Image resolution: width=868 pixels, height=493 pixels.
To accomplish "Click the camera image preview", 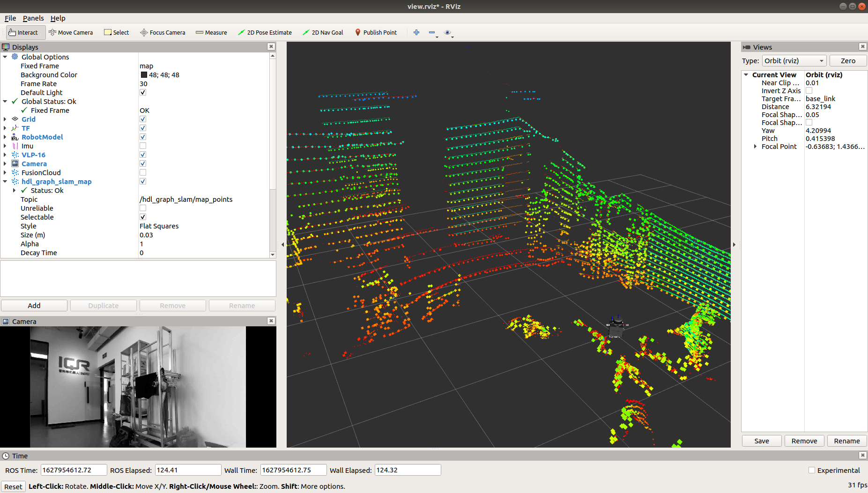I will point(138,387).
